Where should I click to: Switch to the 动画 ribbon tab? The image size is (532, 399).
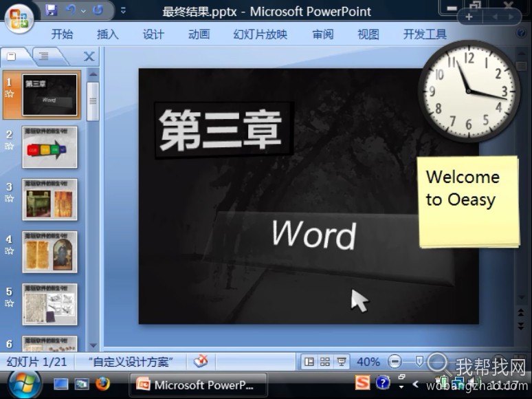pyautogui.click(x=199, y=34)
